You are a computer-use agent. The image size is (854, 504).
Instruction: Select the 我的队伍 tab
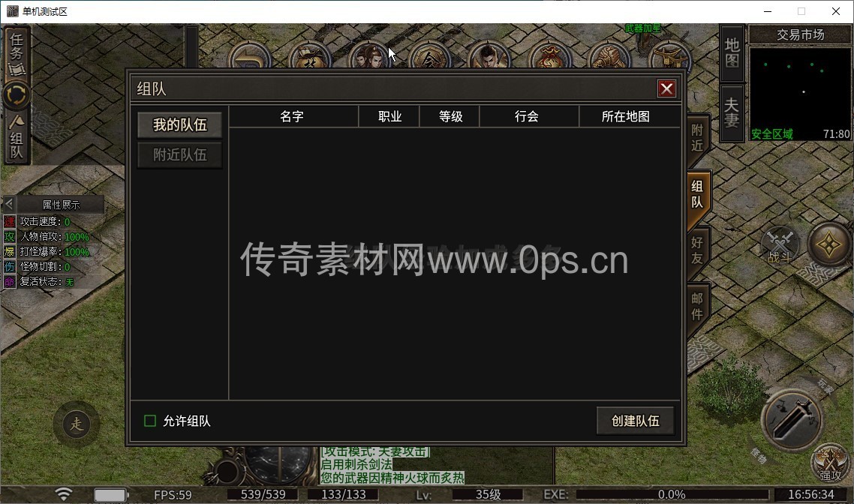pos(179,125)
